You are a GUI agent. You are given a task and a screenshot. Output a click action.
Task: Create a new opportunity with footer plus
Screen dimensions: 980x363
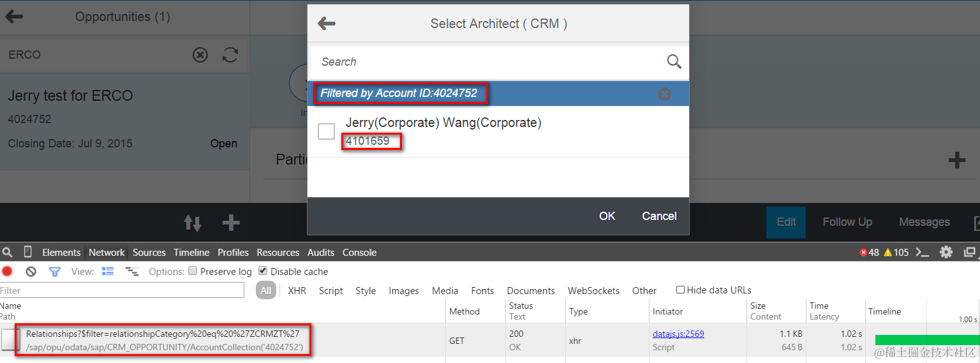(x=231, y=223)
